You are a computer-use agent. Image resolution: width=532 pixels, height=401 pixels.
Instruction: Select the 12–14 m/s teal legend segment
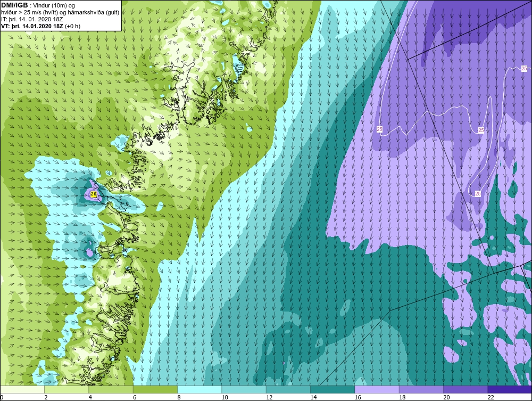pos(288,389)
